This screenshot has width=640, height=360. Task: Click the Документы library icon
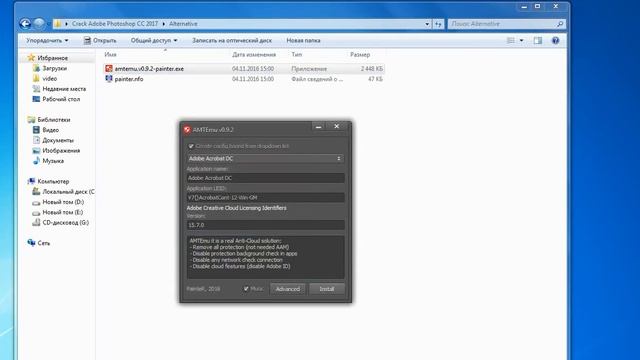(x=36, y=140)
